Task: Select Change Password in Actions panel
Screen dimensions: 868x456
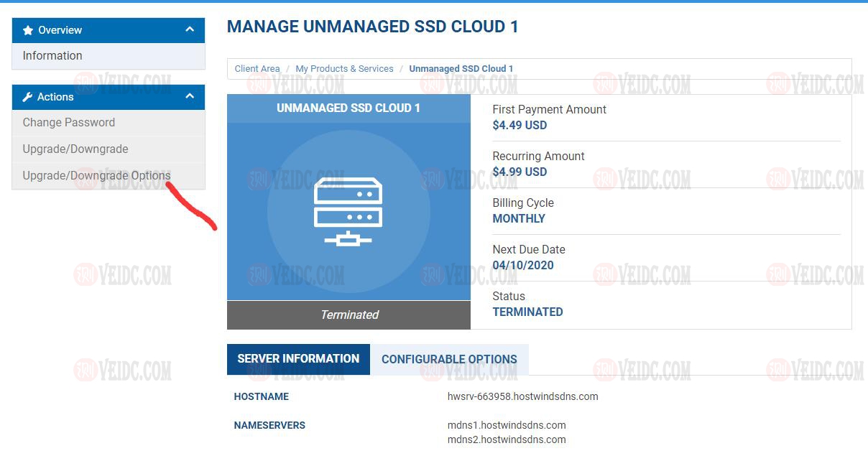Action: pos(69,122)
